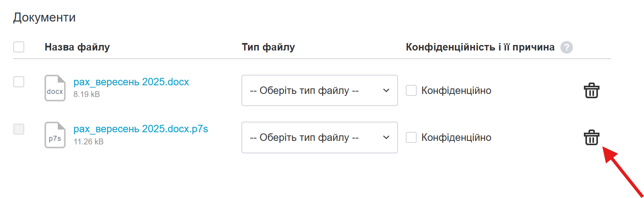Click 'Конфіденційність і її причина' column header
Screen dimensions: 644x198
tap(480, 47)
